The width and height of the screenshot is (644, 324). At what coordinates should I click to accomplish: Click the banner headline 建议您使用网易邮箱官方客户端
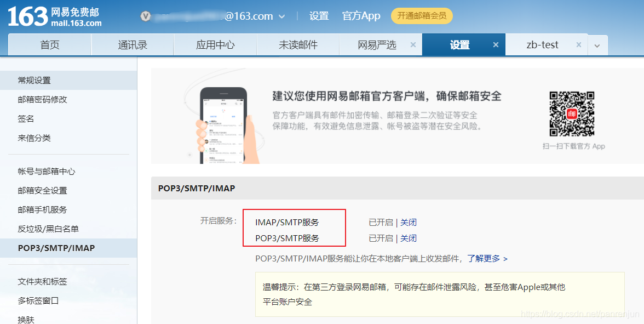[x=387, y=96]
